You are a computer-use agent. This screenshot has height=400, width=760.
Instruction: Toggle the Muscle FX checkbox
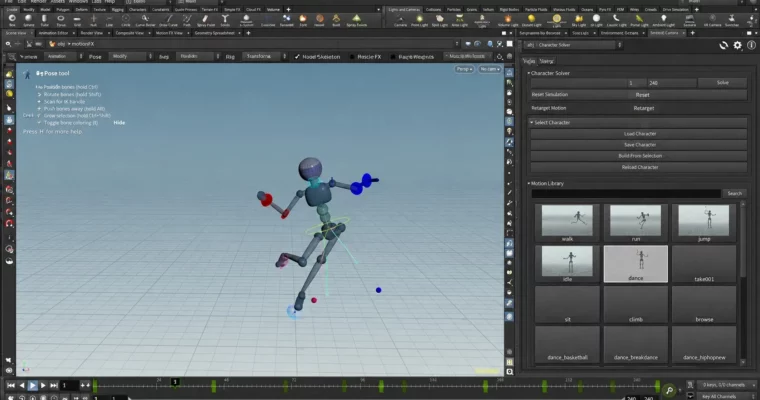pyautogui.click(x=352, y=57)
